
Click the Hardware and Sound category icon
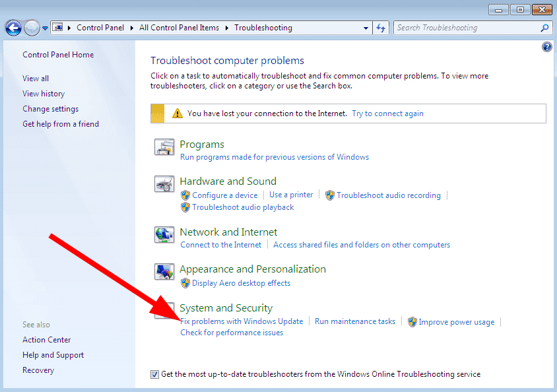pos(164,184)
